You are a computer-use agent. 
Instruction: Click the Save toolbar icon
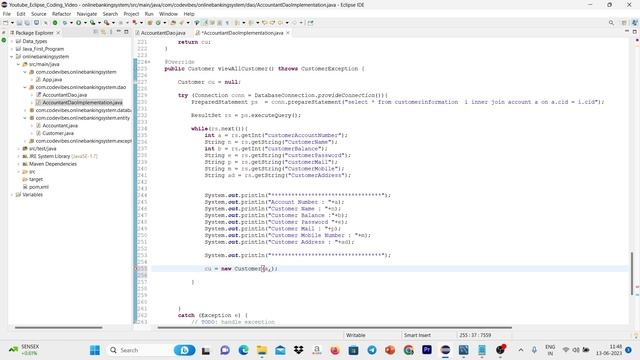19,23
